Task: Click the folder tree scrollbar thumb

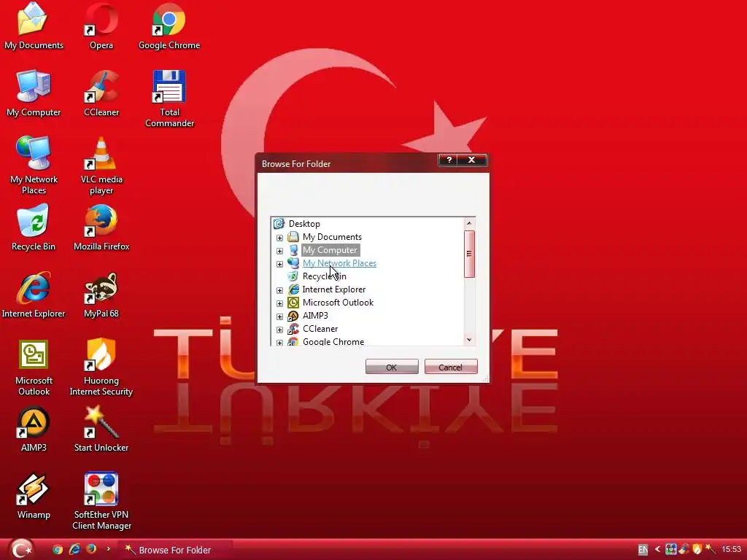Action: tap(469, 254)
